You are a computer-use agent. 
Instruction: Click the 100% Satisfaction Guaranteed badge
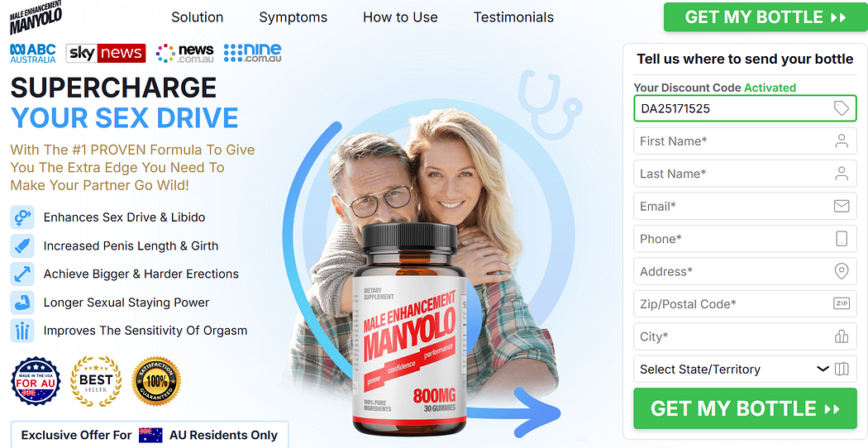click(157, 381)
